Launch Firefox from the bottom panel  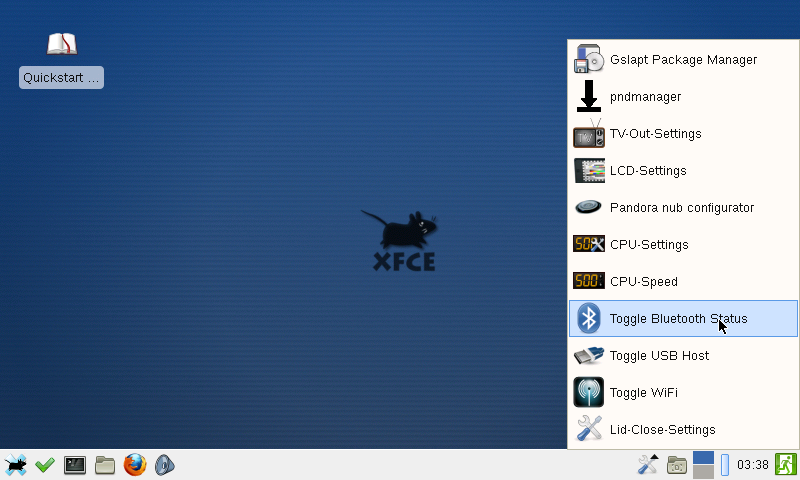click(x=135, y=465)
